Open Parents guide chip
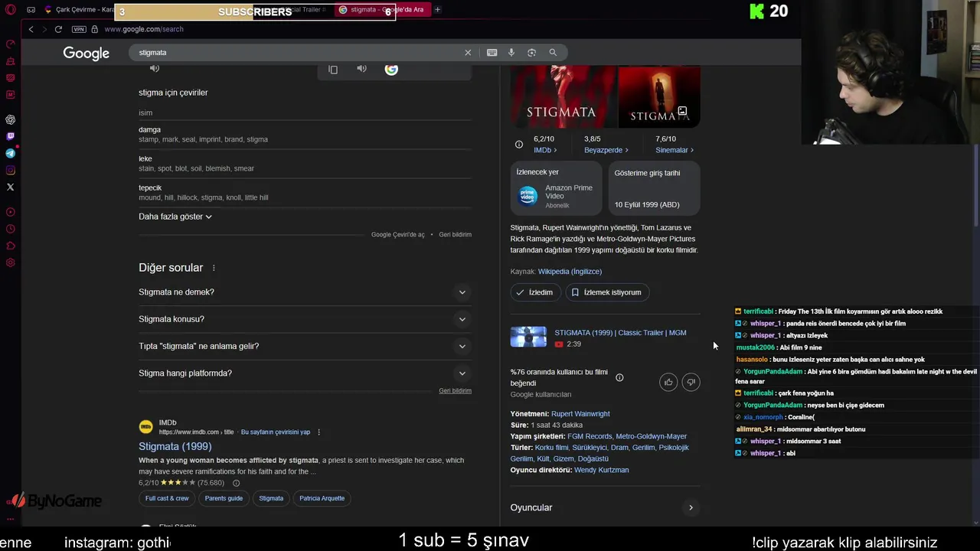 (224, 498)
